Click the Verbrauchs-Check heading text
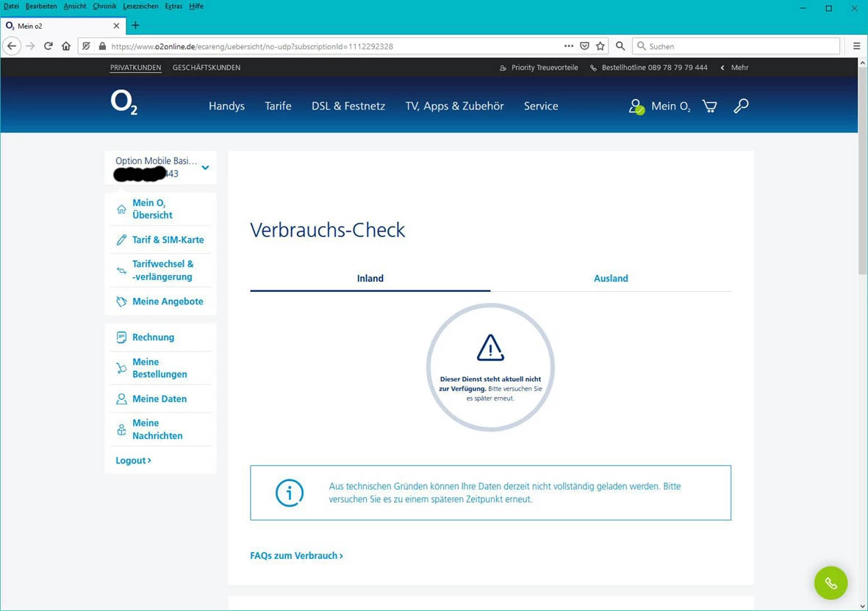Image resolution: width=868 pixels, height=611 pixels. tap(327, 230)
